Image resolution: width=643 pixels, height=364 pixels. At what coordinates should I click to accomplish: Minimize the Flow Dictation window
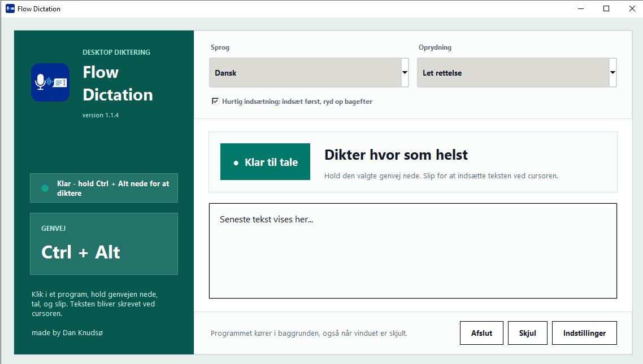(581, 8)
